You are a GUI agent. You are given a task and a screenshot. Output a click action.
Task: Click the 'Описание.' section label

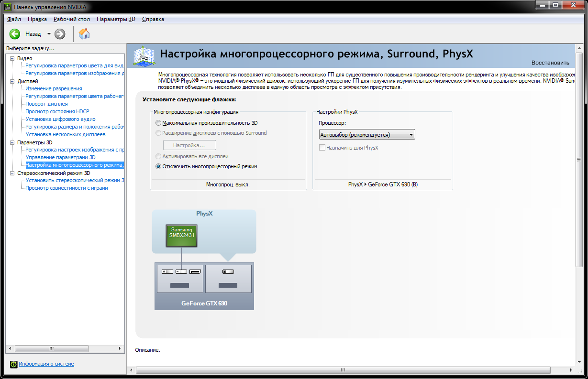[148, 350]
